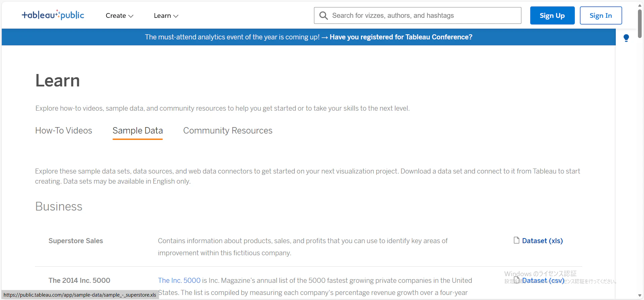Focus the vizzes search field
The width and height of the screenshot is (644, 300).
click(417, 15)
